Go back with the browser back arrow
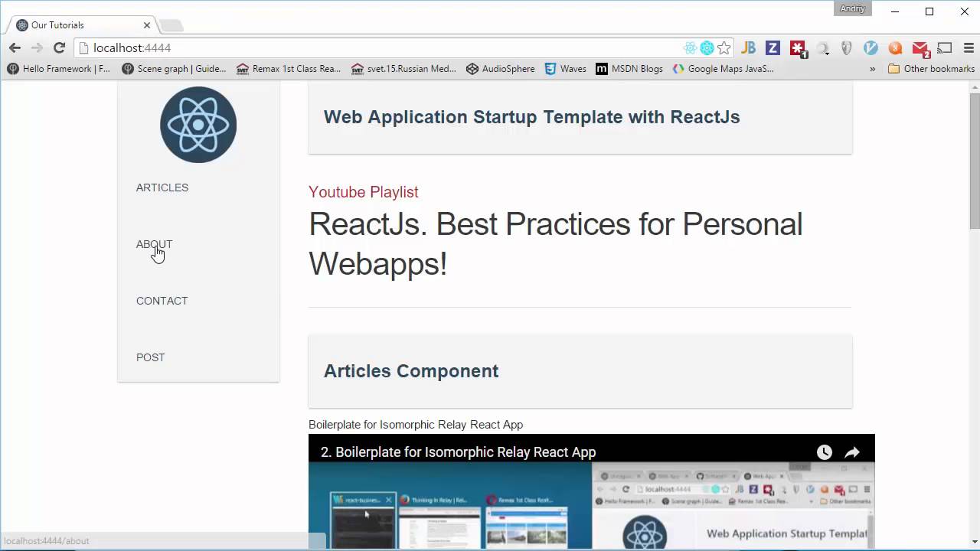 click(x=15, y=47)
